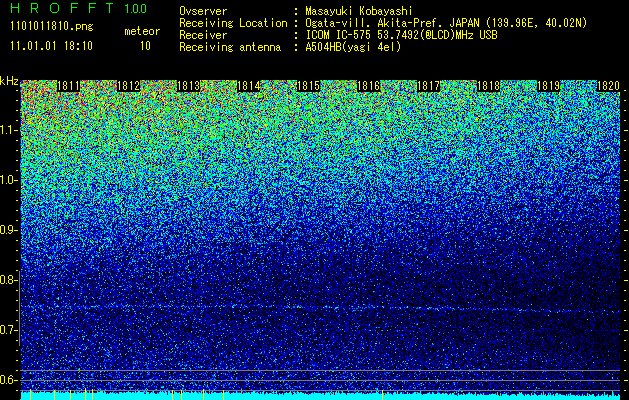This screenshot has height=400, width=629.
Task: Click the yellow meteor tick below 1816
Action: pos(382,395)
